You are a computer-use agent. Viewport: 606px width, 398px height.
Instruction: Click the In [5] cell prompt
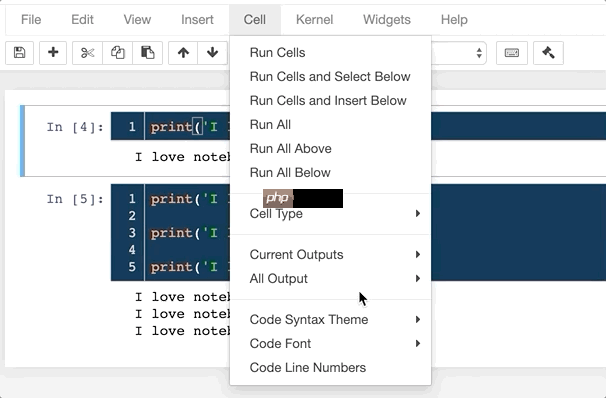[75, 199]
